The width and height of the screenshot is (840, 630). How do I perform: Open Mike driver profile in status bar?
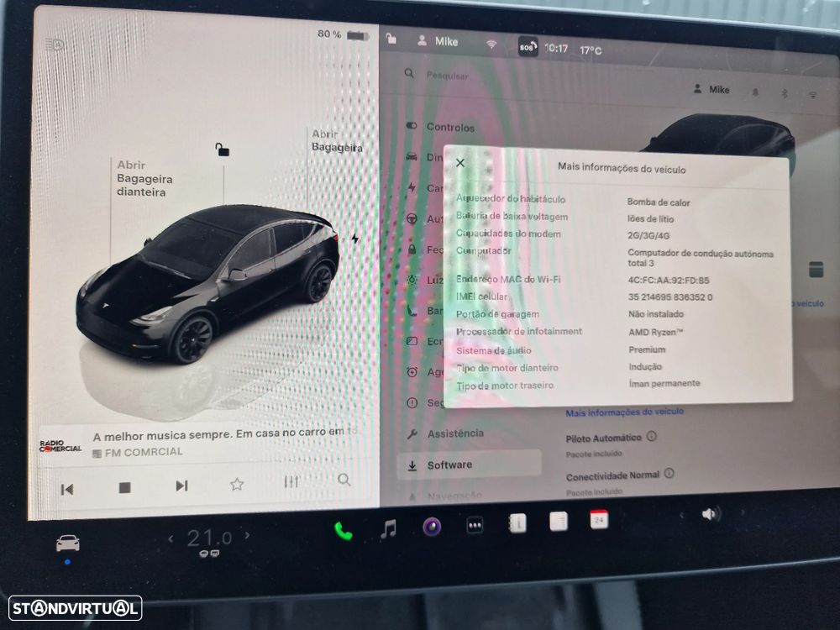[x=438, y=40]
